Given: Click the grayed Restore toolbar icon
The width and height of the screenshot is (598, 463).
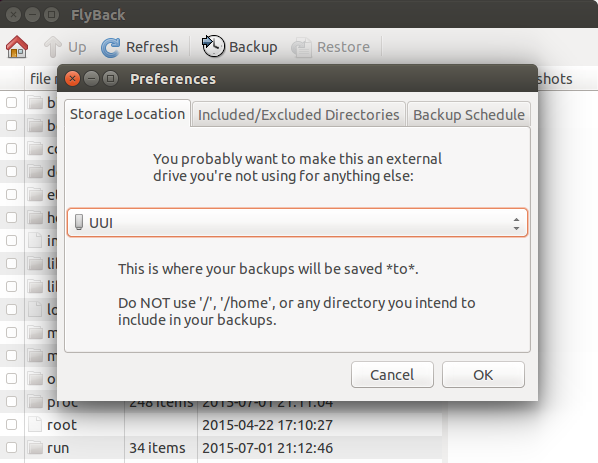Looking at the screenshot, I should (x=301, y=48).
